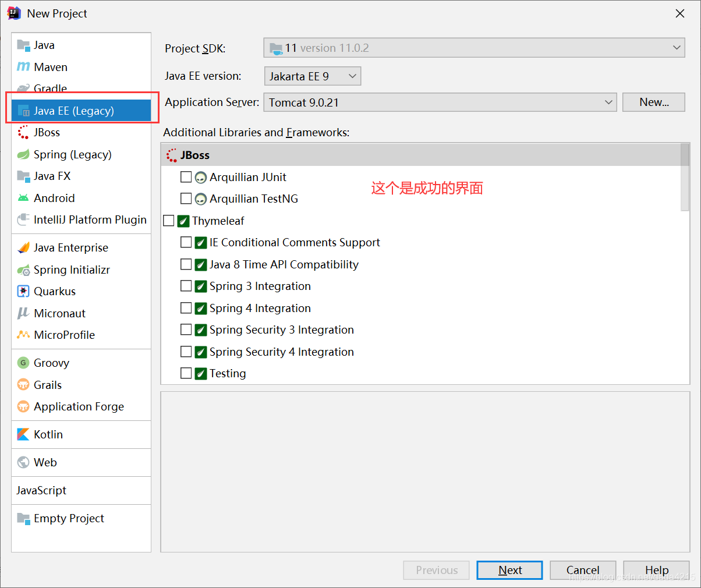
Task: Choose the Android robot icon
Action: (x=23, y=198)
